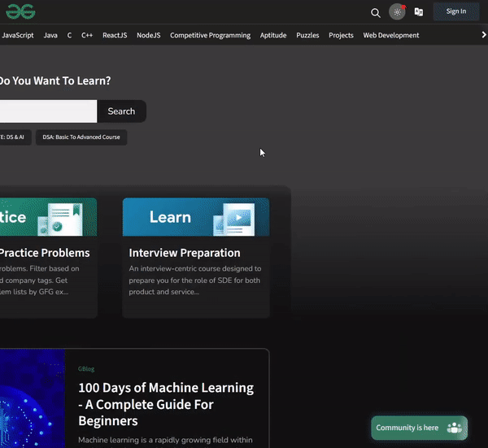This screenshot has height=448, width=488.
Task: Focus the white search input field
Action: coord(48,111)
